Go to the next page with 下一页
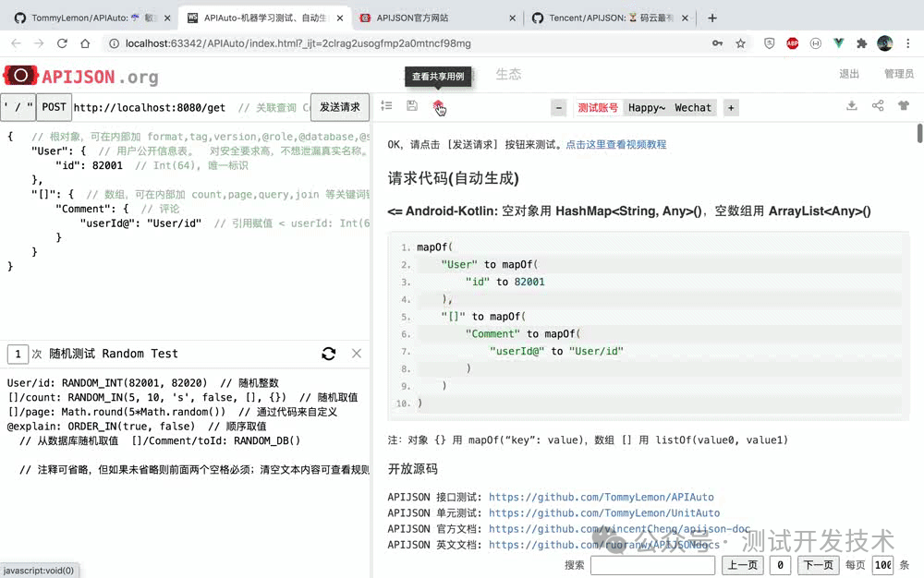The image size is (924, 578). pos(819,565)
